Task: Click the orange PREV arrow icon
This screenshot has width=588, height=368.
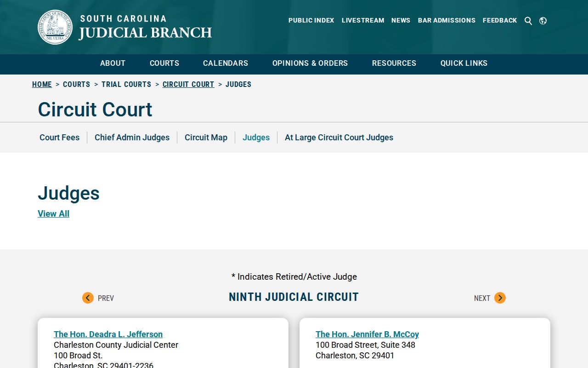Action: 88,298
